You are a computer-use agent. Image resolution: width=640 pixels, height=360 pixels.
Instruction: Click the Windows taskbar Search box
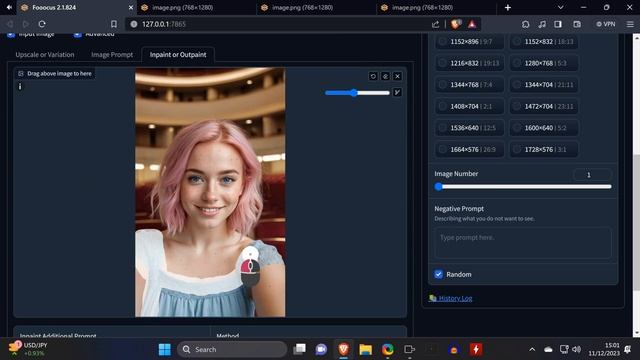[x=232, y=349]
